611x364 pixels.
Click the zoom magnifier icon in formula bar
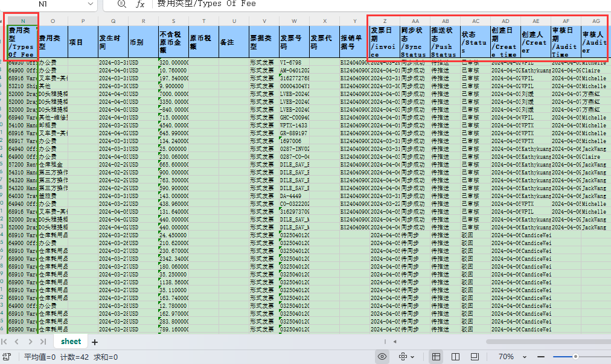[121, 4]
